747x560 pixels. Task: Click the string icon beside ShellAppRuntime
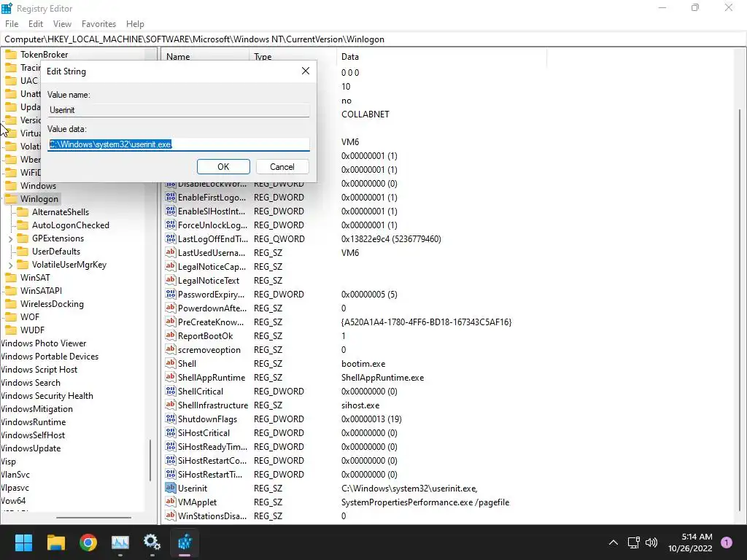click(x=170, y=377)
